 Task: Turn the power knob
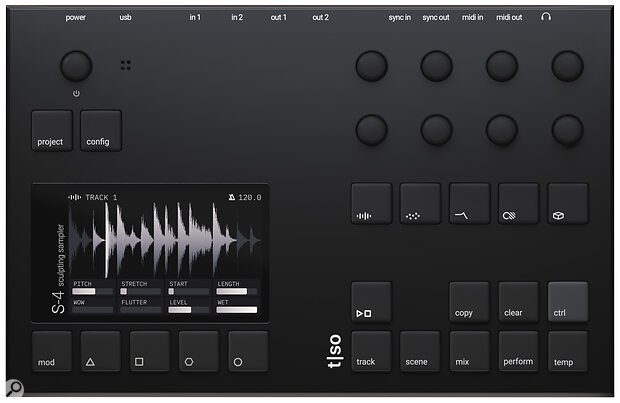[76, 66]
